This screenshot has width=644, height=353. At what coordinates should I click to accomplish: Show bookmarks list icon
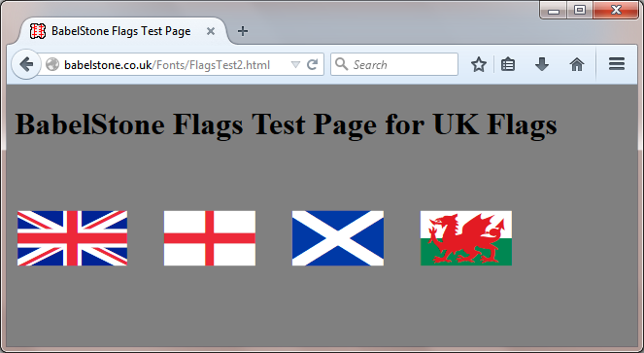point(508,64)
